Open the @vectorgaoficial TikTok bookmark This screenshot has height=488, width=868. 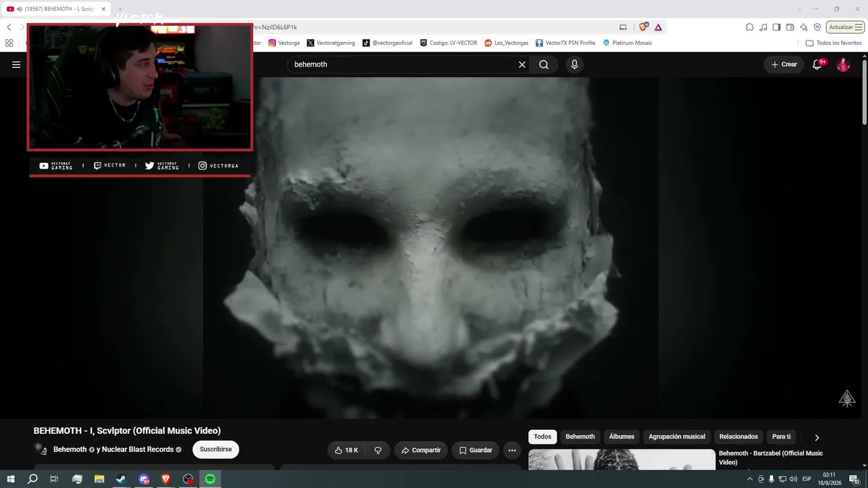click(387, 43)
